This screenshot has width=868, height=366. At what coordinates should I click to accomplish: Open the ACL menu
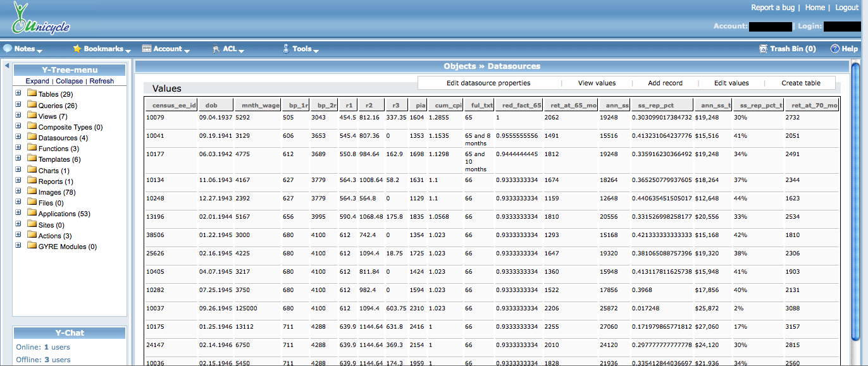pos(229,49)
